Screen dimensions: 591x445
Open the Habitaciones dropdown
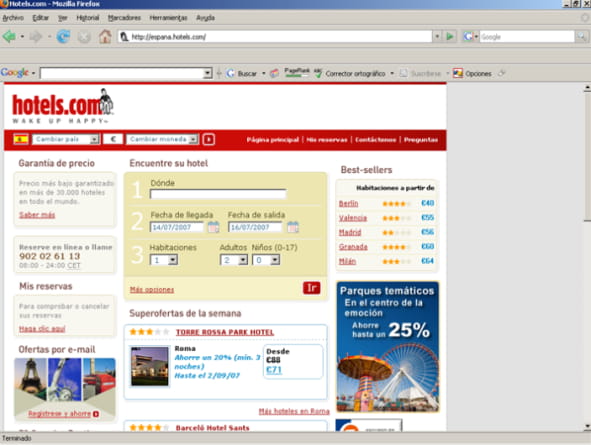click(164, 260)
